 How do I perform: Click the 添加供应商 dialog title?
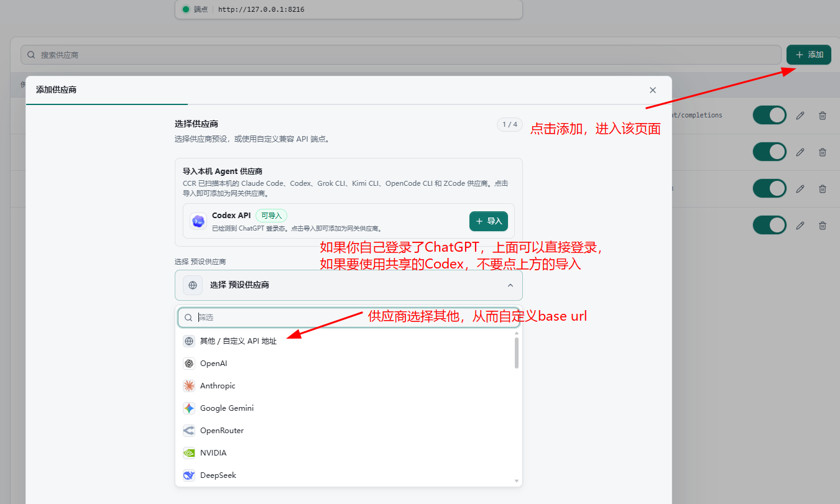[56, 90]
